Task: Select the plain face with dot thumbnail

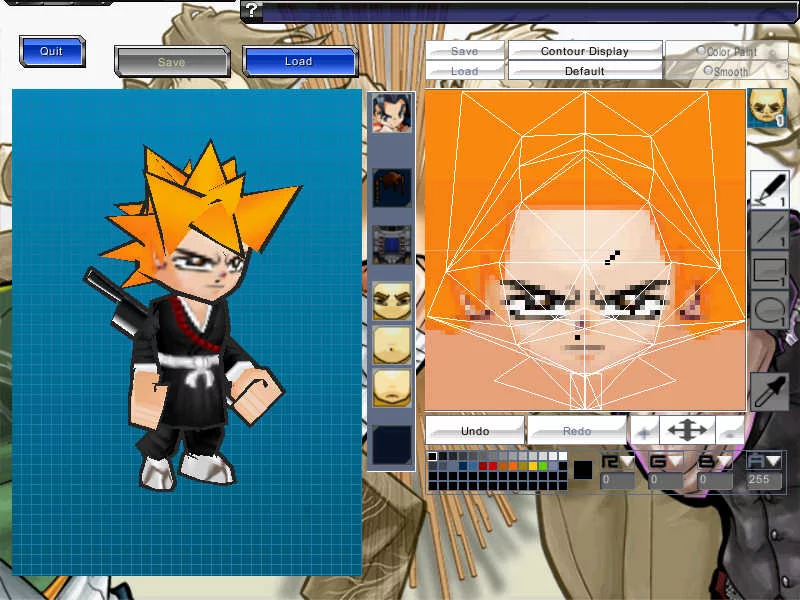Action: pos(391,345)
